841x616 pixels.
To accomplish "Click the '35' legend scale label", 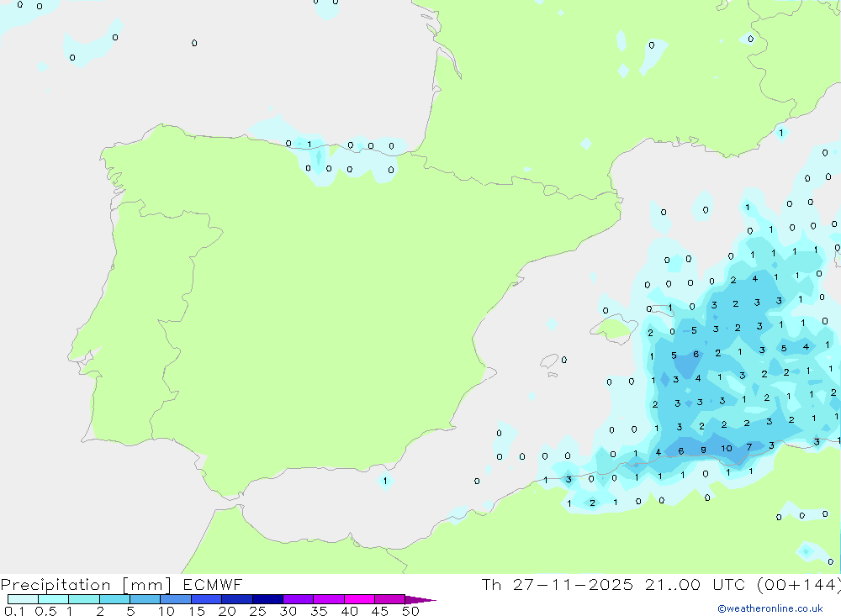I will click(319, 611).
